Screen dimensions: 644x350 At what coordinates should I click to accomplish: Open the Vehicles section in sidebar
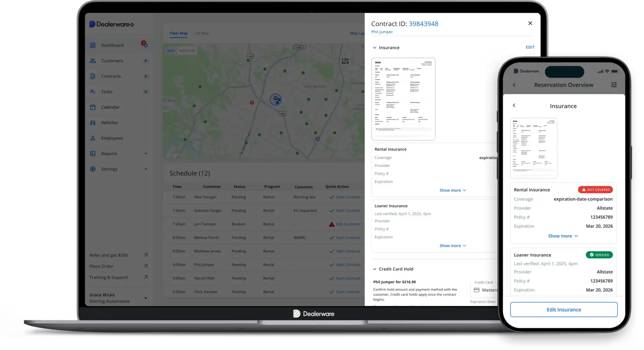coord(109,123)
